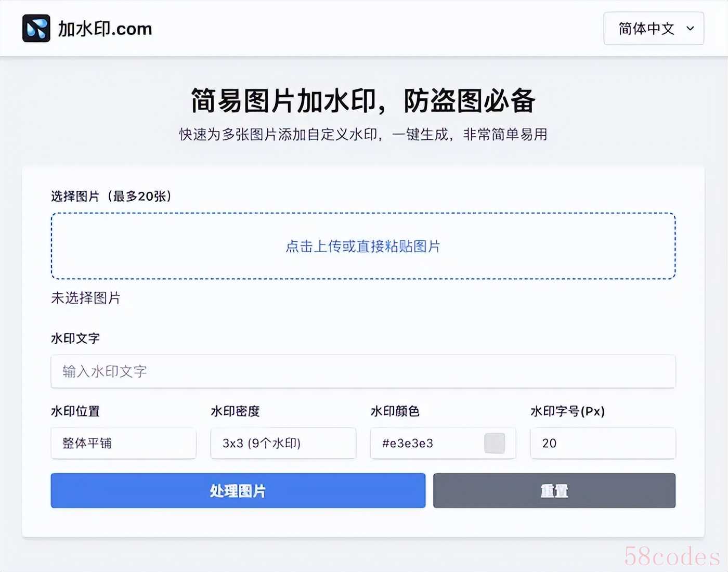Click the 未选择图片 status text
This screenshot has height=572, width=728.
point(86,298)
